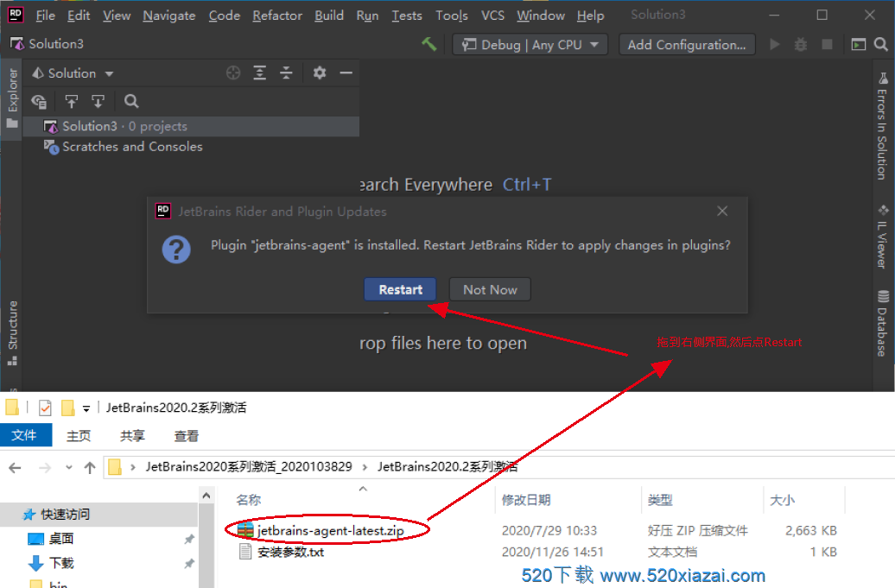Screen dimensions: 895x588
Task: Open Errors In Solution tool window
Action: (882, 127)
